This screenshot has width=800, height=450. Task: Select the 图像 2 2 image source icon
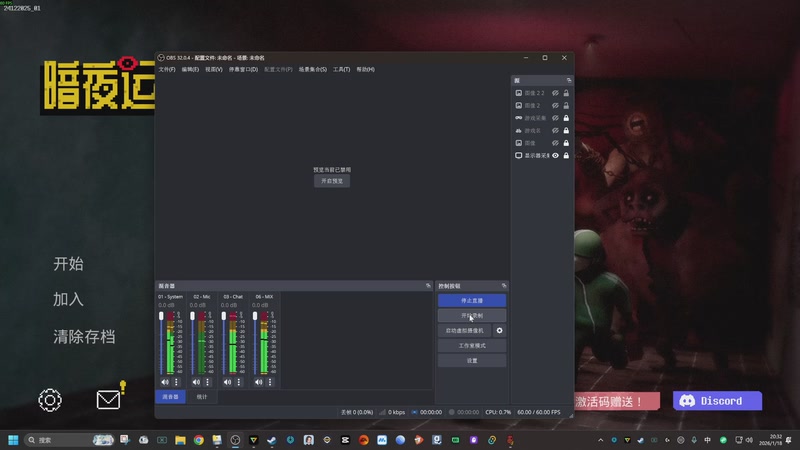[518, 93]
